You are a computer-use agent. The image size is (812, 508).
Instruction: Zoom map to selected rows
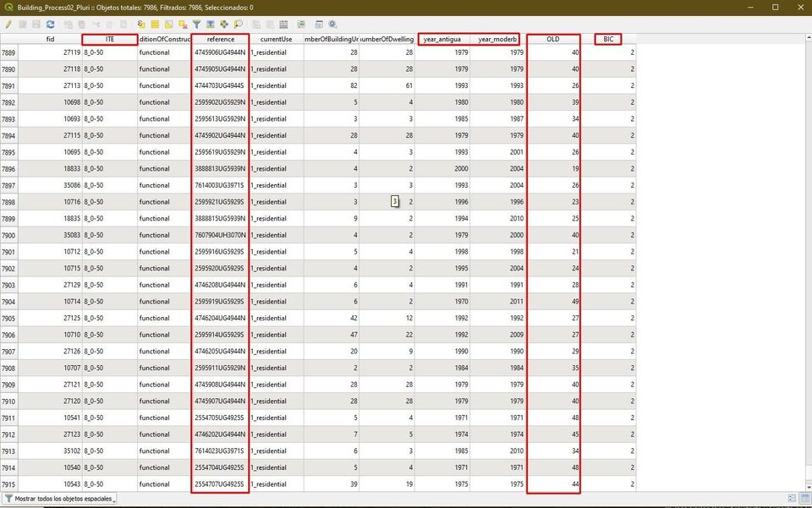[x=239, y=25]
